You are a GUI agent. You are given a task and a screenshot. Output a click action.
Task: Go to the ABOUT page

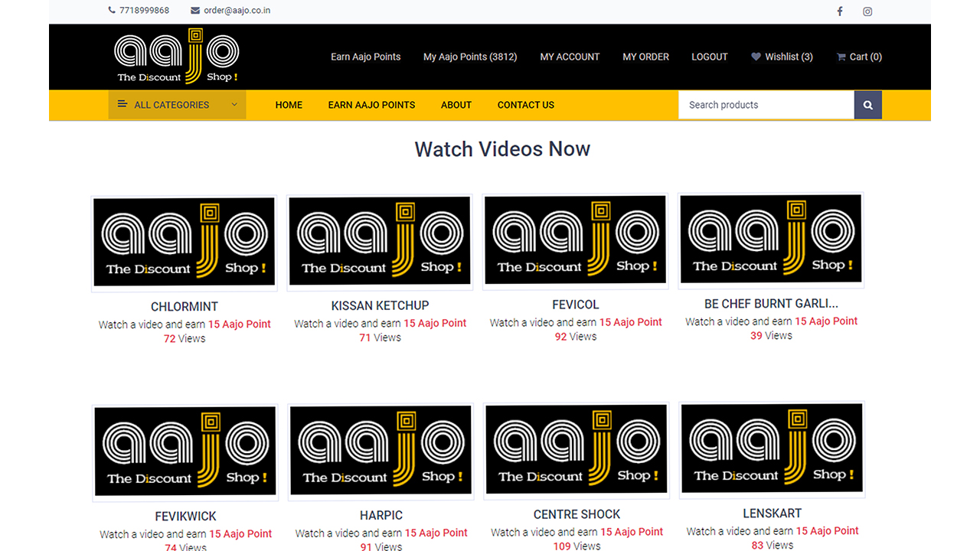tap(456, 105)
